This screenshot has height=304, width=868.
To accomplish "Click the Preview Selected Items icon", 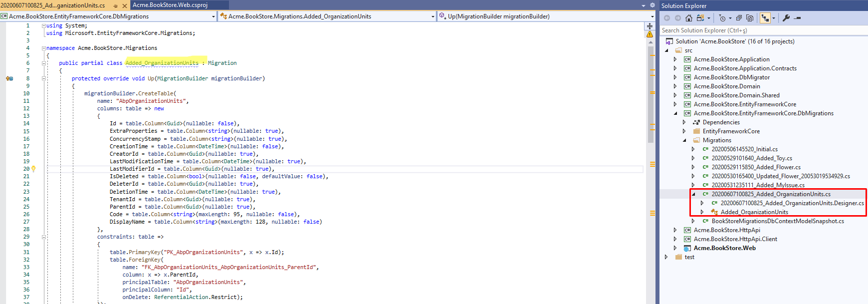I will click(x=797, y=18).
